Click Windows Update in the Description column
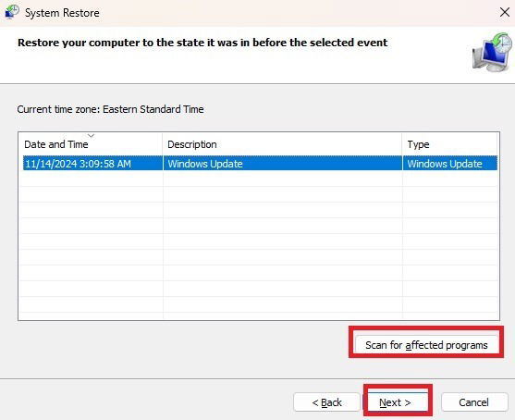This screenshot has height=420, width=515. click(205, 164)
